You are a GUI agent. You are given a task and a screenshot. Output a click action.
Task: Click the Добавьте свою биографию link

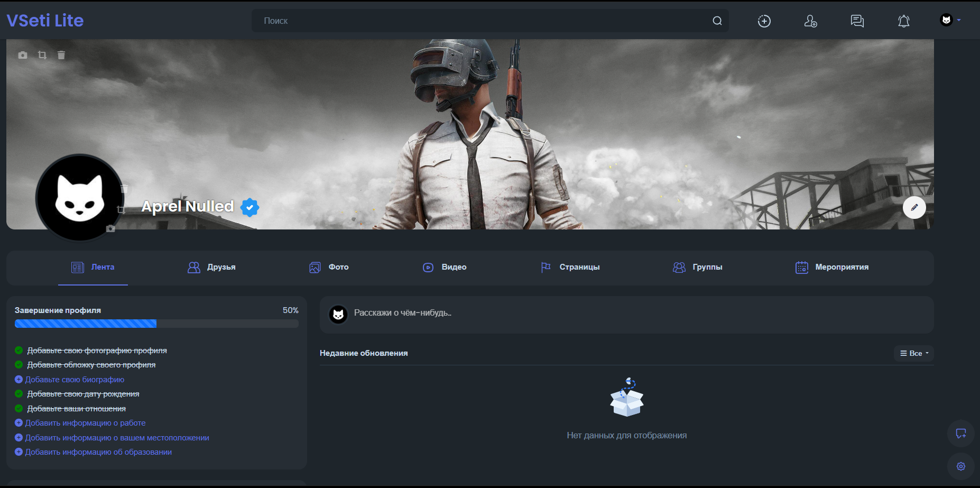tap(75, 380)
